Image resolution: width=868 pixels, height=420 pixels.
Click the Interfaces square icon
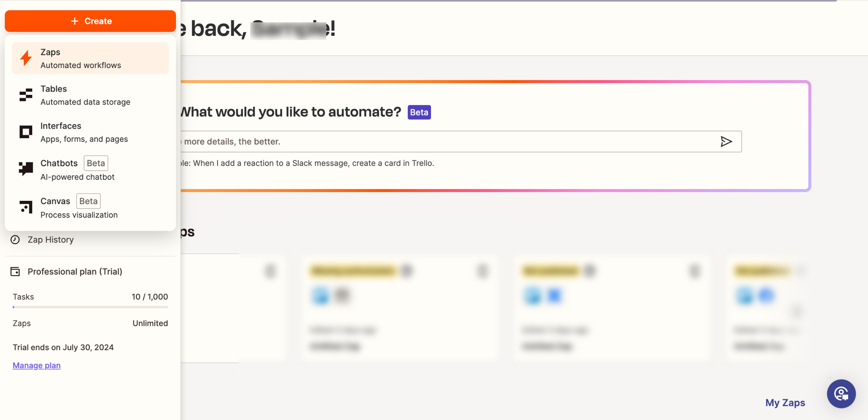pos(26,132)
